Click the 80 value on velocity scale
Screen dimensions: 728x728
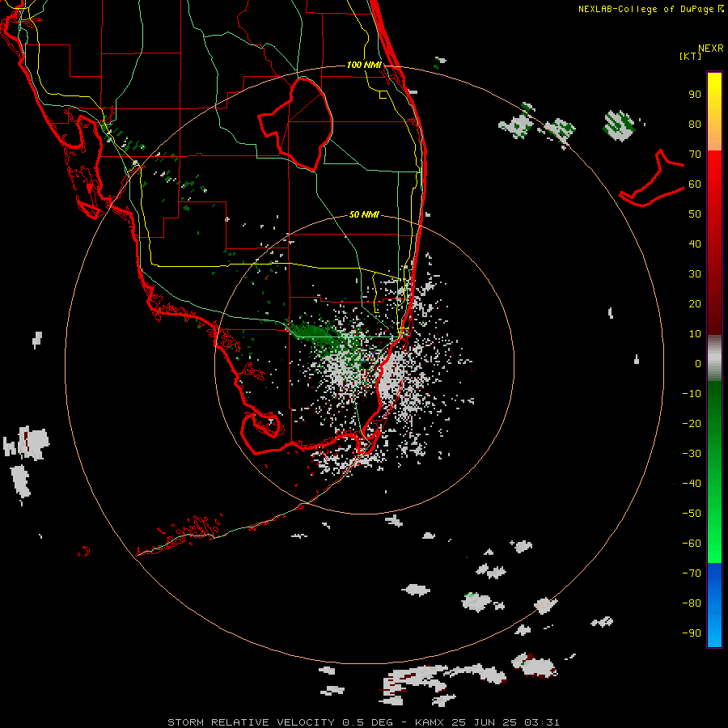pyautogui.click(x=695, y=125)
